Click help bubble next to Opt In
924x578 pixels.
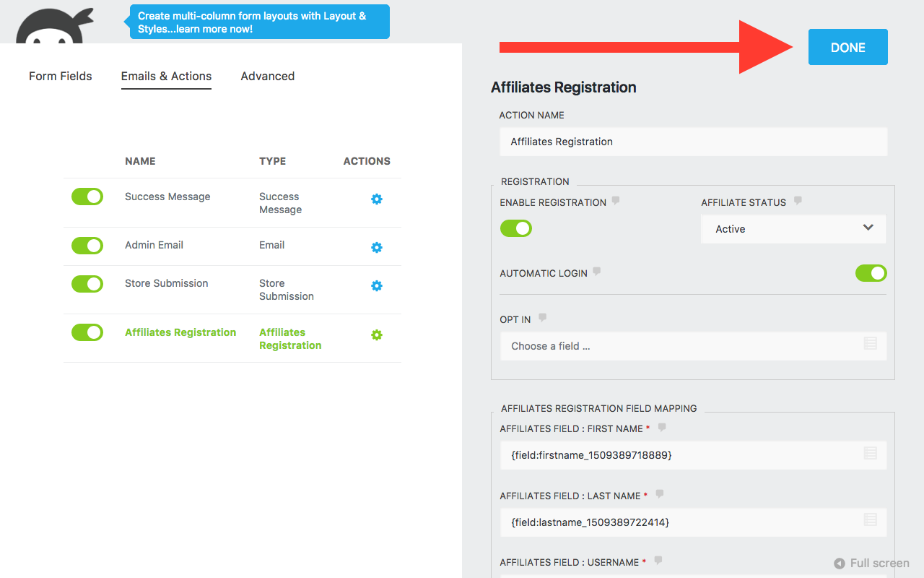click(x=543, y=317)
